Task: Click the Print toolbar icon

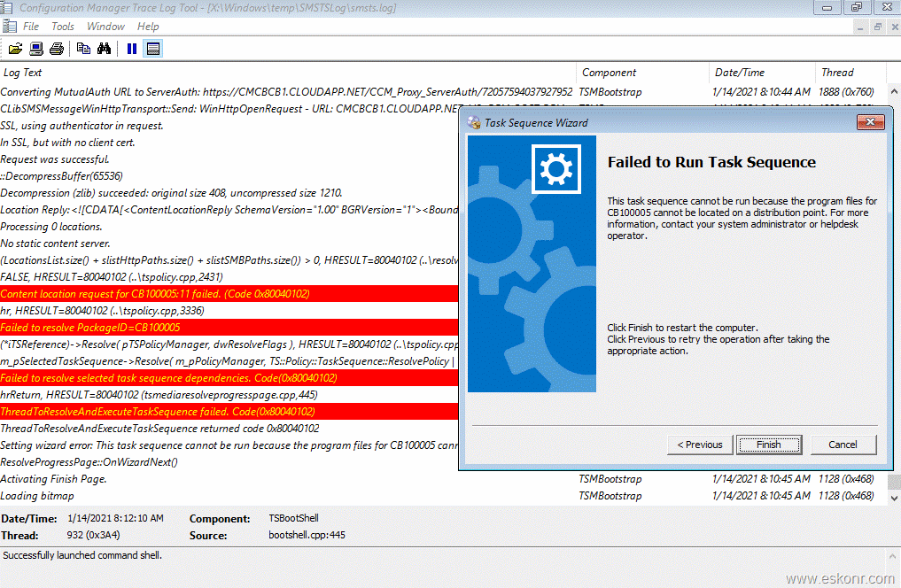Action: tap(56, 48)
